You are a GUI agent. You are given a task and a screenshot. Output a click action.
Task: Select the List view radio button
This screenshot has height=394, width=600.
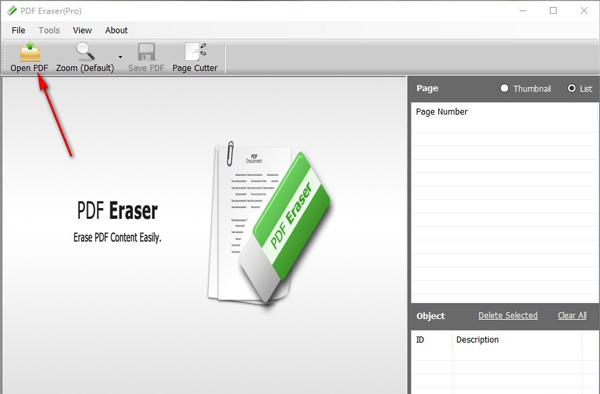(571, 88)
